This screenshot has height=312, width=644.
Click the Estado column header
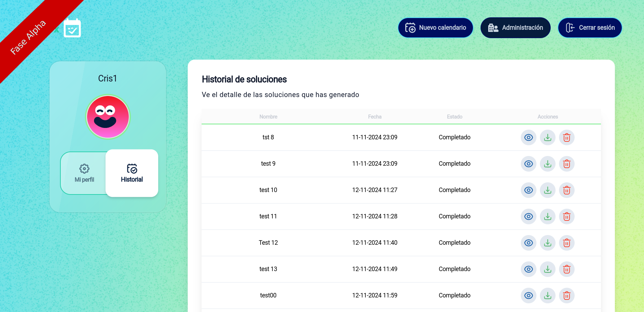click(x=455, y=117)
